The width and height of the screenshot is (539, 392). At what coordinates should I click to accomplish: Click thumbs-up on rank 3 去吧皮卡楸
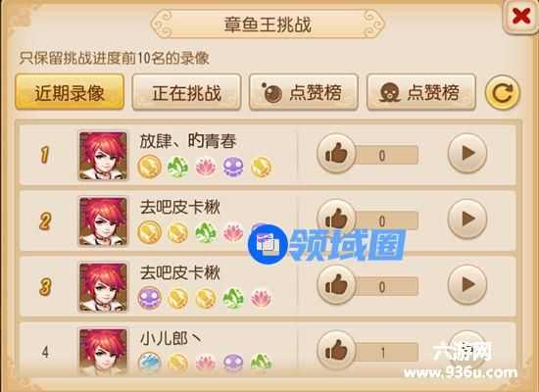click(x=336, y=285)
